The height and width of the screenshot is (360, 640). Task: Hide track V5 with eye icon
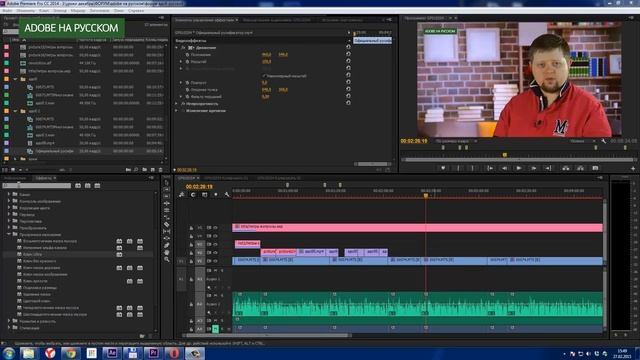216,228
